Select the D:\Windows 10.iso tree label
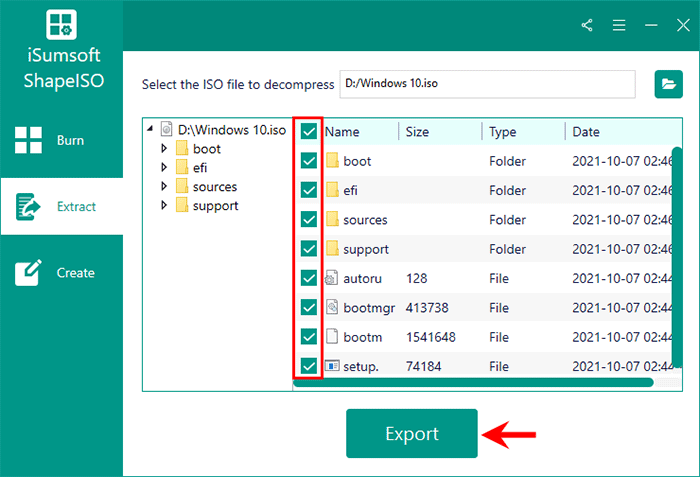 coord(232,130)
